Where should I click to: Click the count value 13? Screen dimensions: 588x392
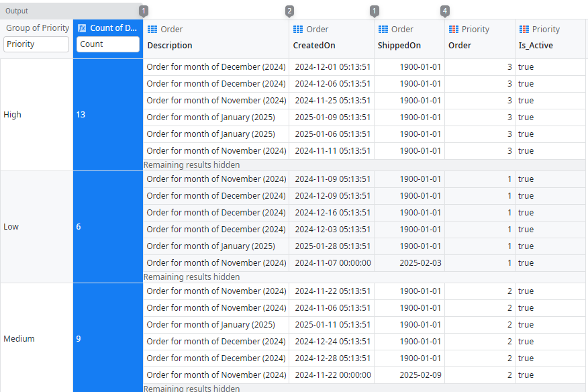(x=81, y=115)
